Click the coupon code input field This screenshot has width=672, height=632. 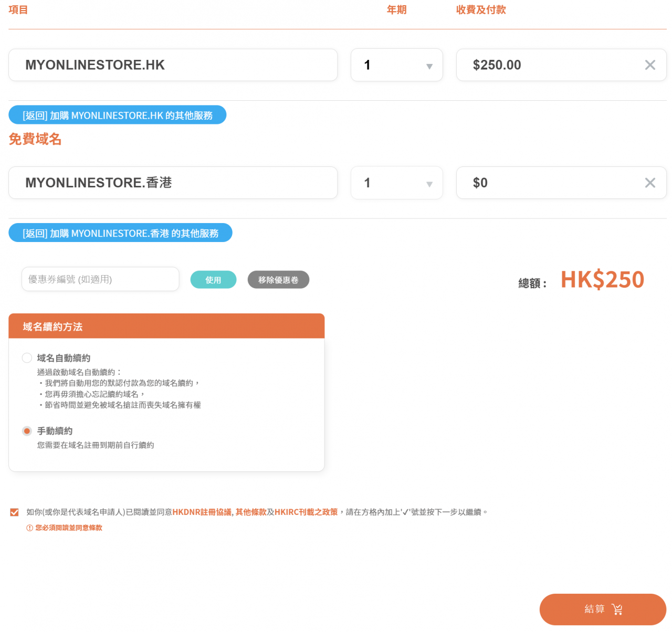[100, 279]
